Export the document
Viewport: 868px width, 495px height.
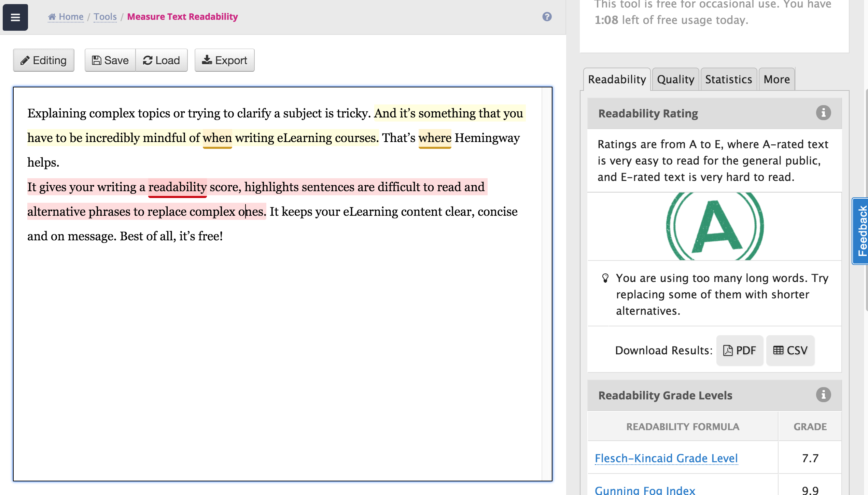(x=224, y=60)
